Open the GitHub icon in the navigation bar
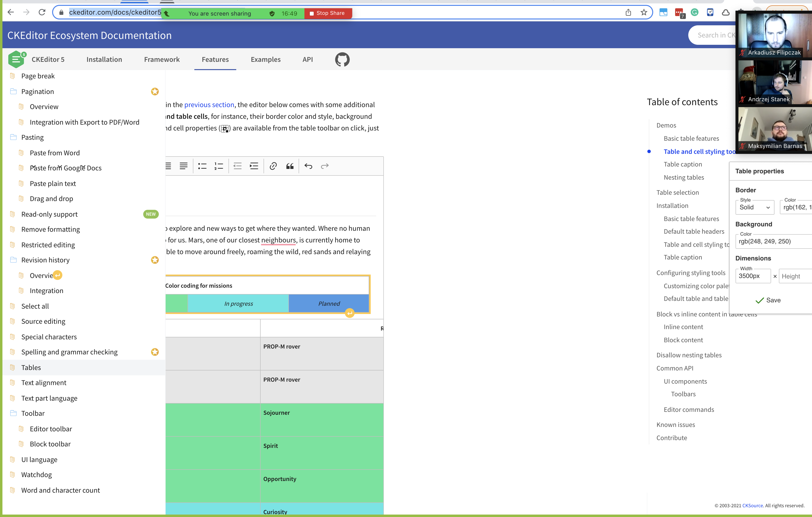This screenshot has width=812, height=517. tap(342, 59)
